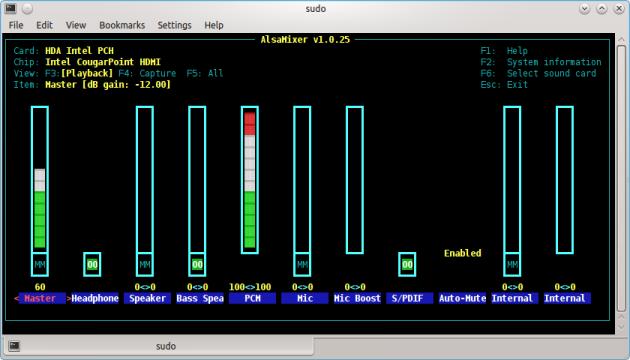
Task: Click the Bass Speaker volume bar
Action: 197,180
